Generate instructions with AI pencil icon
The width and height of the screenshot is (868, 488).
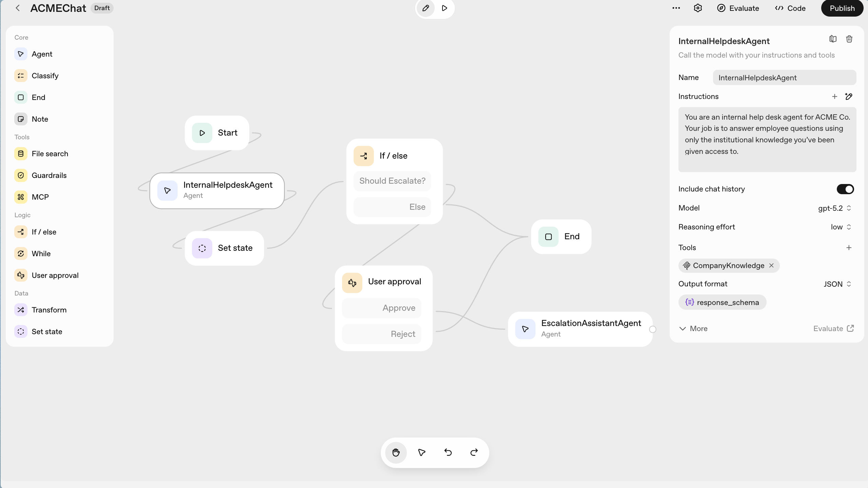[849, 96]
